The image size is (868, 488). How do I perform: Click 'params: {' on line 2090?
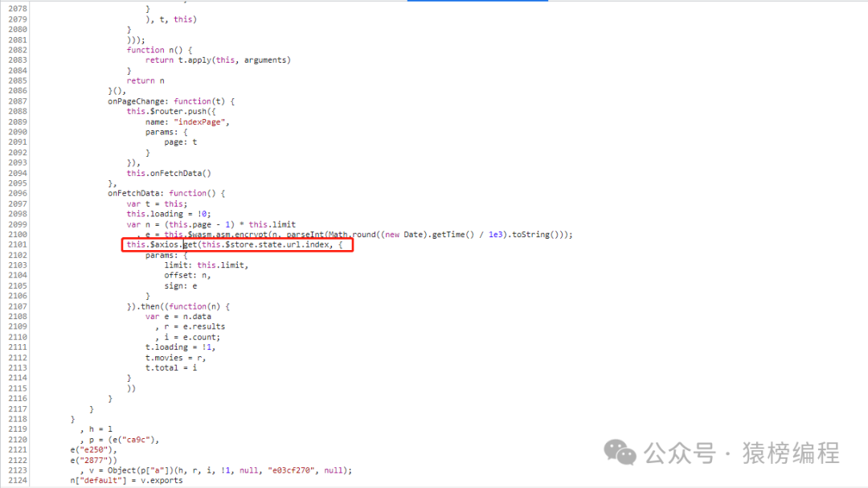click(166, 132)
